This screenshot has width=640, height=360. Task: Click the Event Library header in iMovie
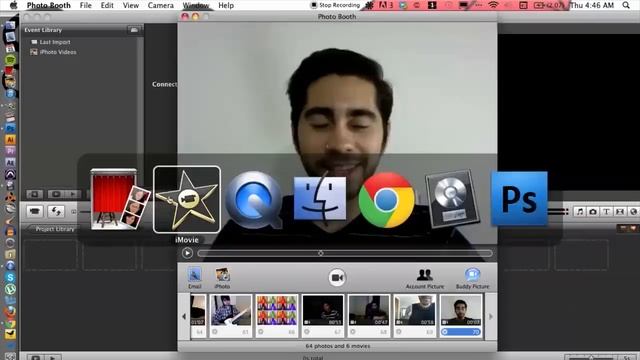(43, 30)
